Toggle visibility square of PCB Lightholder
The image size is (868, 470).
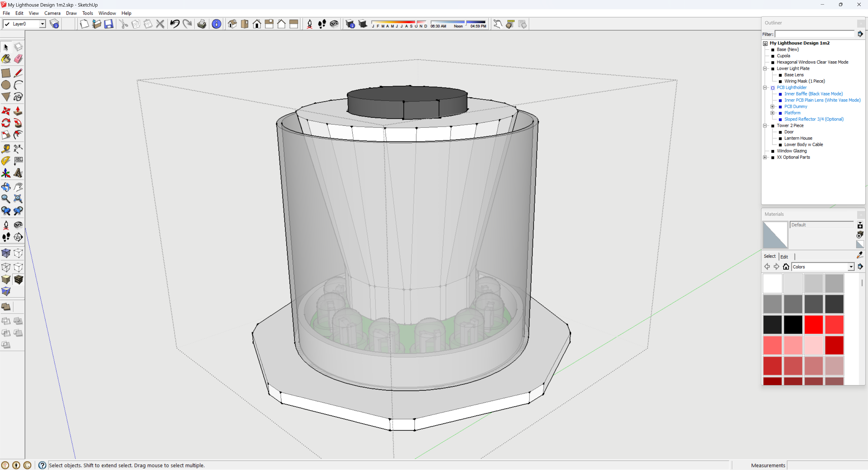tap(773, 88)
